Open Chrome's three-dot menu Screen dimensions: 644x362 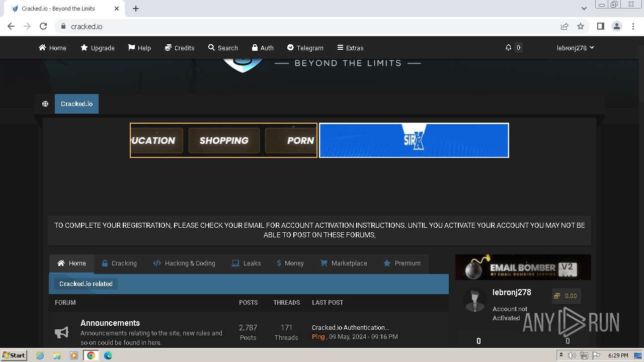click(633, 26)
